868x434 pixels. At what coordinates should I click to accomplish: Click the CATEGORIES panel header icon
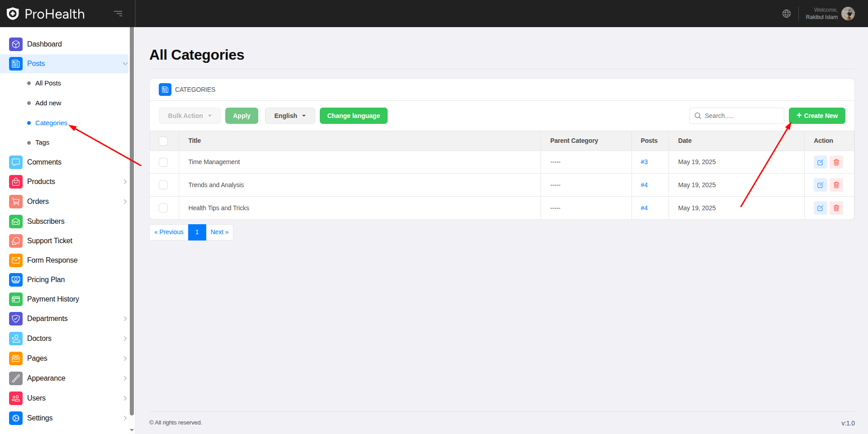[x=165, y=90]
